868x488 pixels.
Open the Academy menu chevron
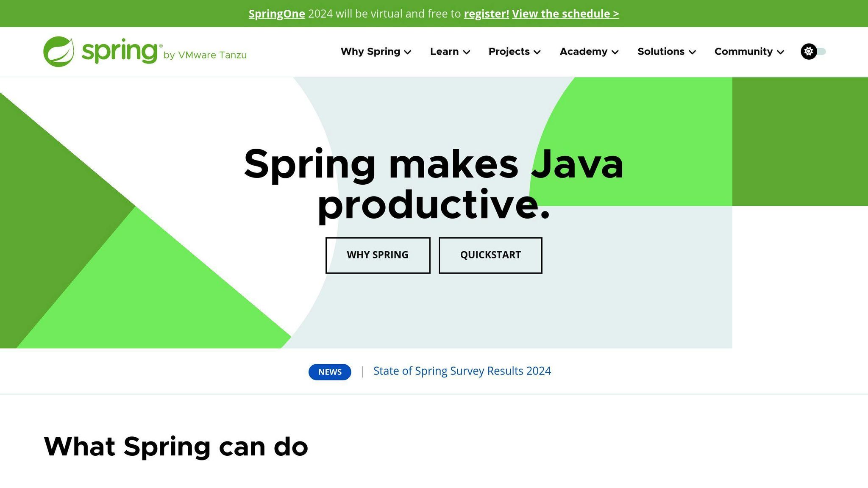615,52
